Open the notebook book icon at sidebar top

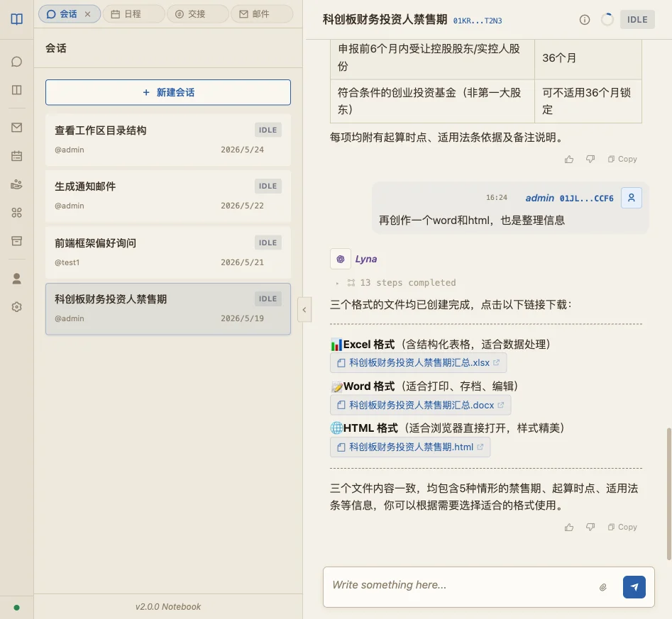pyautogui.click(x=17, y=19)
